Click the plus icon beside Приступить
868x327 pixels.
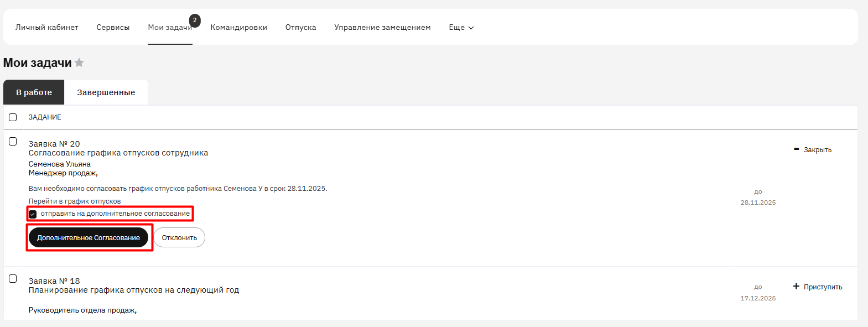coord(796,287)
